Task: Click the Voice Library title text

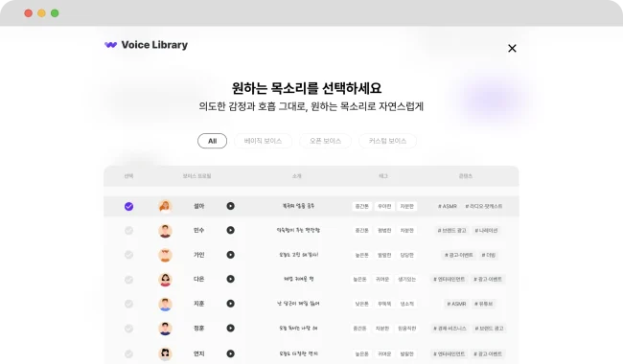Action: pyautogui.click(x=154, y=45)
